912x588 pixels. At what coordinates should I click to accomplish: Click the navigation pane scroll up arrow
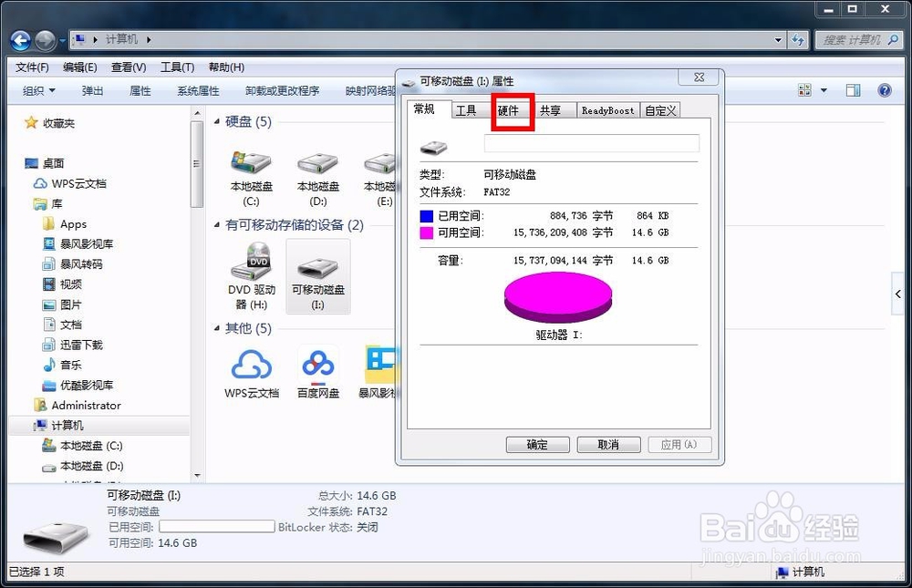coord(197,113)
